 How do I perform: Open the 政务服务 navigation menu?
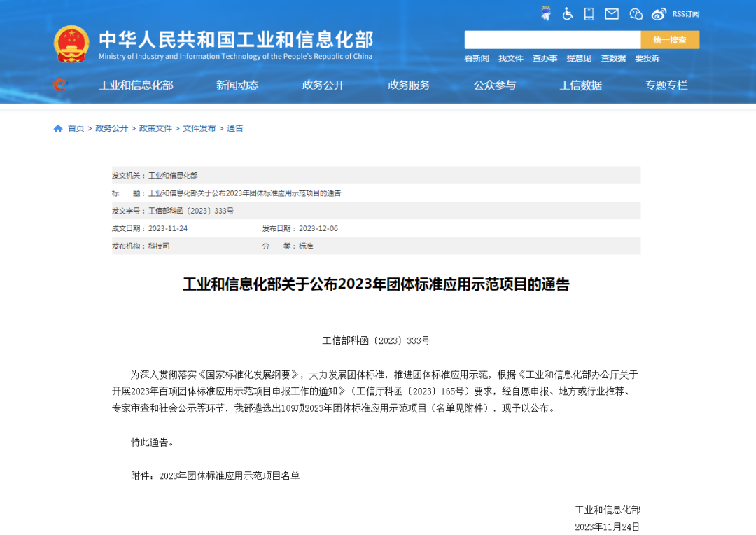coord(409,85)
